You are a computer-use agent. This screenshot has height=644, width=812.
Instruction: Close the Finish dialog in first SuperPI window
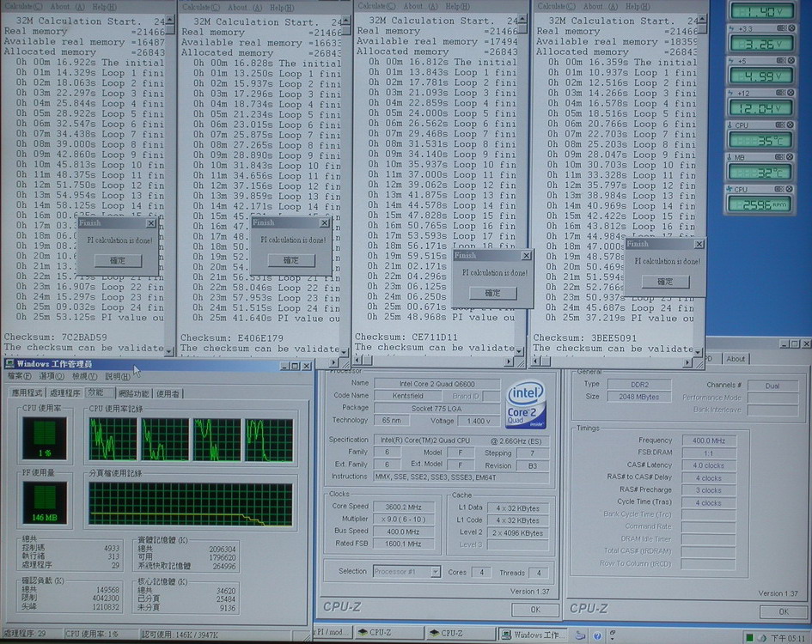[150, 223]
